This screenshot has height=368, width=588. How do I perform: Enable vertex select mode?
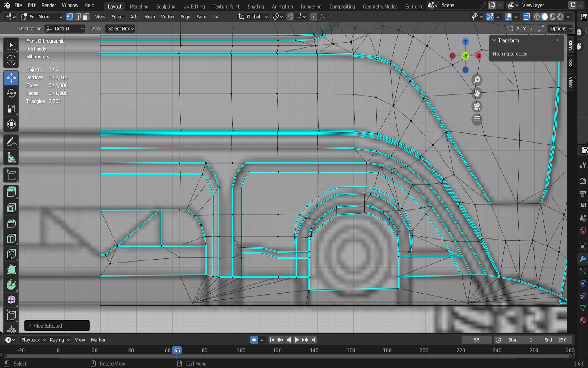(70, 17)
